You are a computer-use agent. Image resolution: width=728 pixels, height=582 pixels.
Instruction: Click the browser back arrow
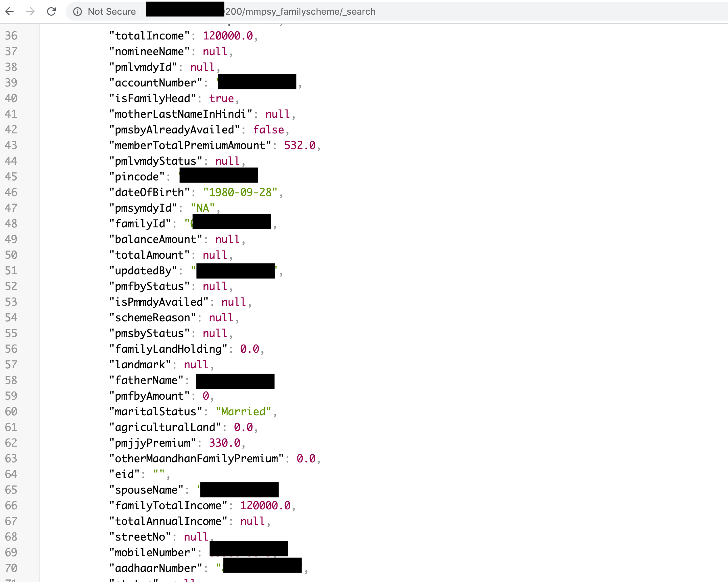point(10,11)
